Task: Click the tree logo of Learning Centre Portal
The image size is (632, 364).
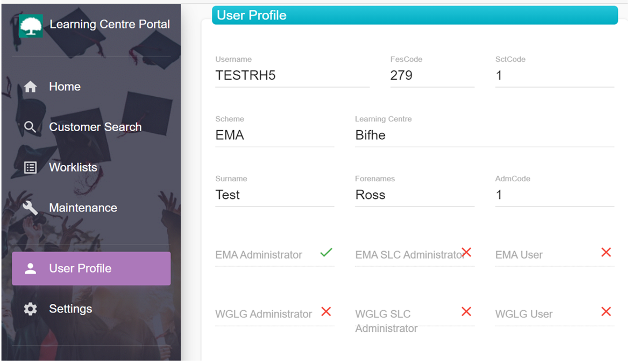Action: pos(31,26)
